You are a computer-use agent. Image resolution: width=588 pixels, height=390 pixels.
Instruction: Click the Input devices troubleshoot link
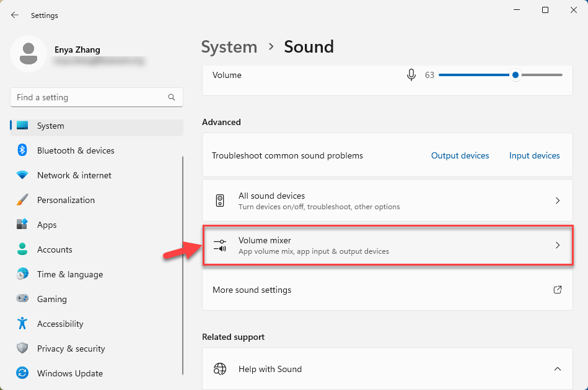tap(534, 155)
